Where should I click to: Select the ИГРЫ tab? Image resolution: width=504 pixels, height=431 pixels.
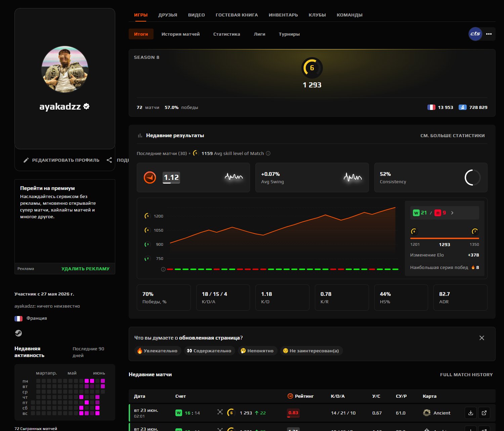pyautogui.click(x=141, y=15)
